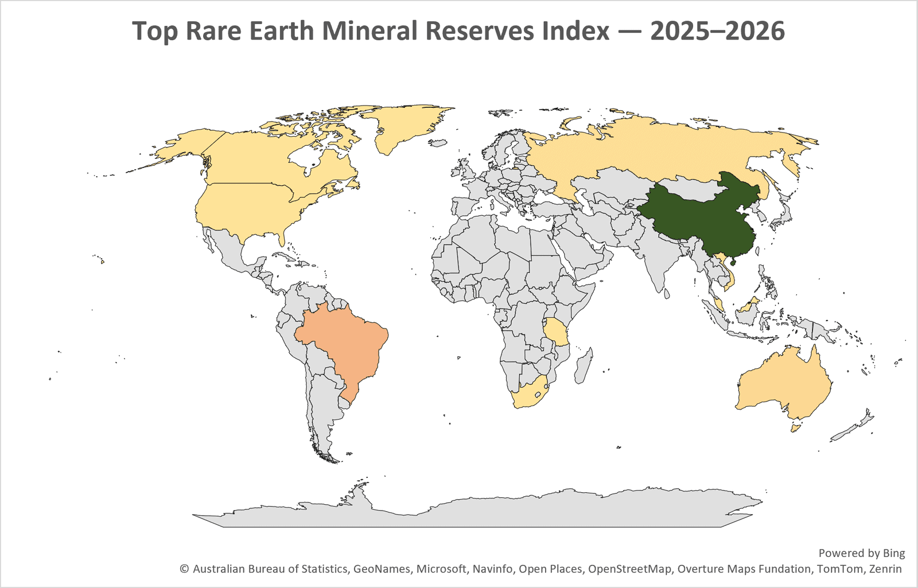Click the map data copyright attribution line
Screen dimensions: 918x588
point(540,569)
